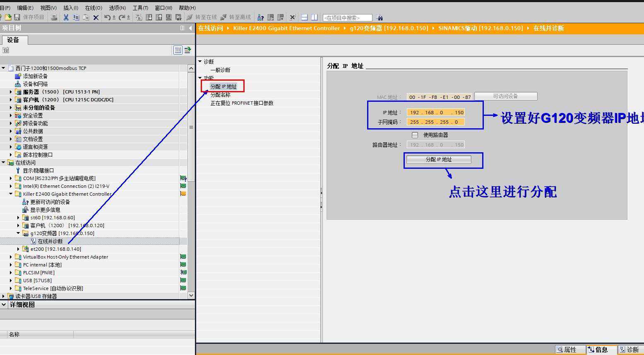This screenshot has width=644, height=355.
Task: Click the search binoculars icon
Action: (380, 18)
